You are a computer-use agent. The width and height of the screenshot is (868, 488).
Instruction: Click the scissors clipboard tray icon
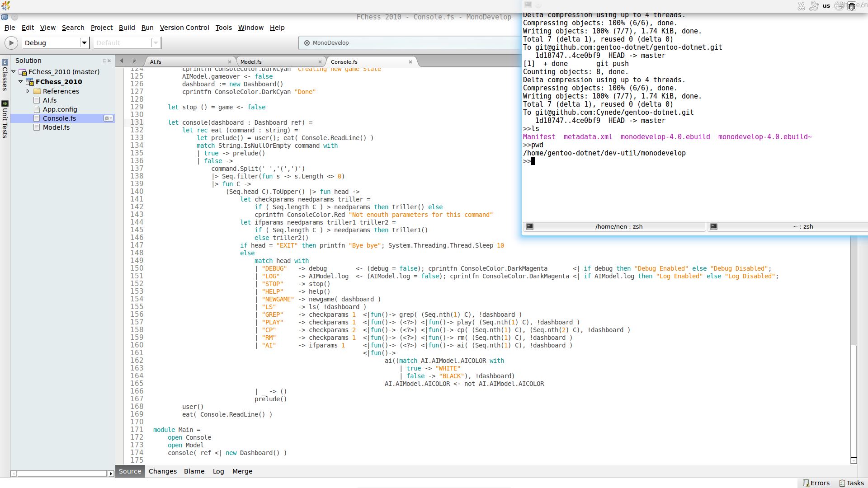[801, 6]
